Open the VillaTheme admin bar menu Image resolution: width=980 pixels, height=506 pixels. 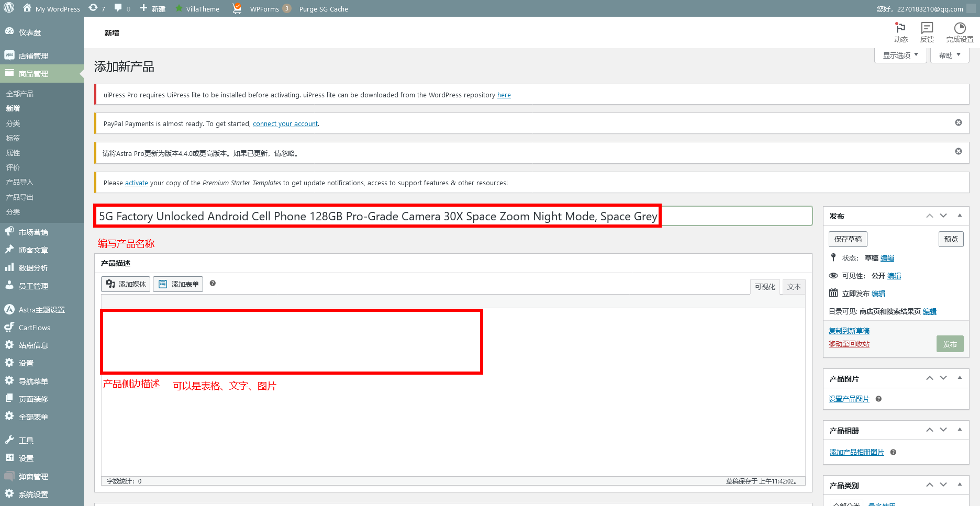coord(197,8)
